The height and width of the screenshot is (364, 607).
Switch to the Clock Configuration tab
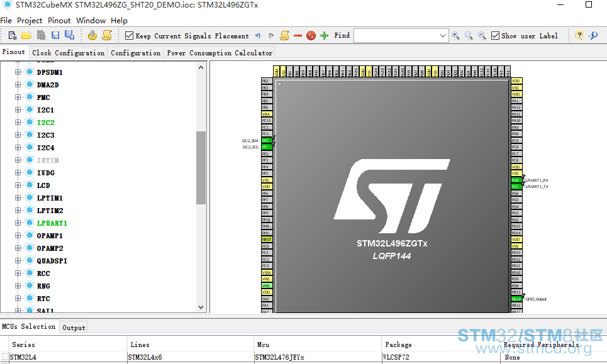(x=68, y=53)
